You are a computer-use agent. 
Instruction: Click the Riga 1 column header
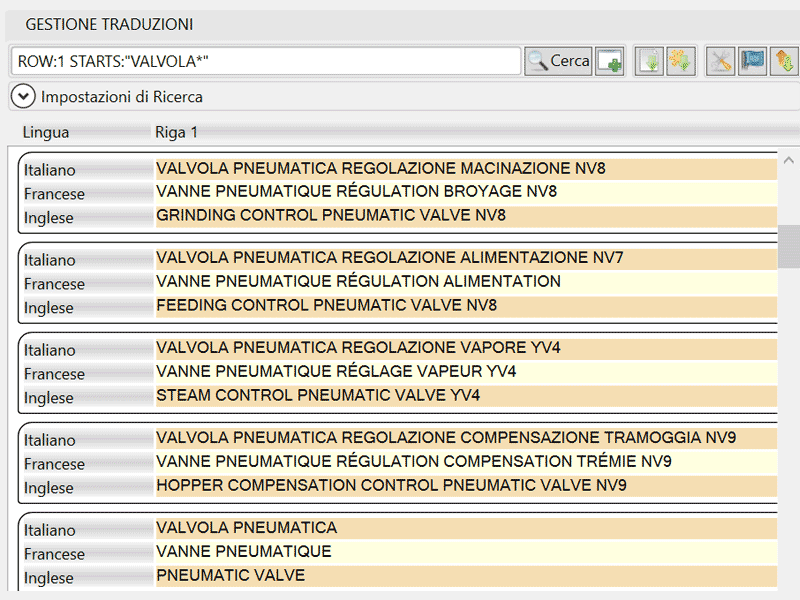click(x=176, y=132)
